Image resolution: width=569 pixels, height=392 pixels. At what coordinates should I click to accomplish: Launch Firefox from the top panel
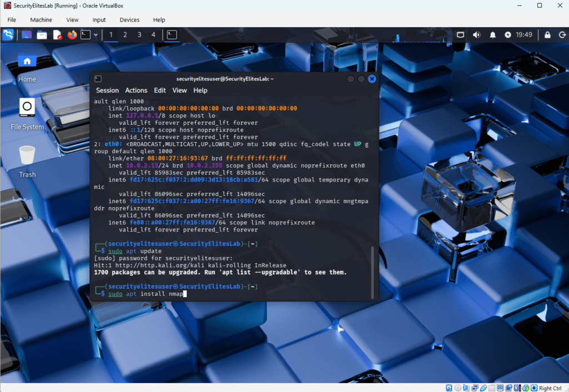coord(71,34)
